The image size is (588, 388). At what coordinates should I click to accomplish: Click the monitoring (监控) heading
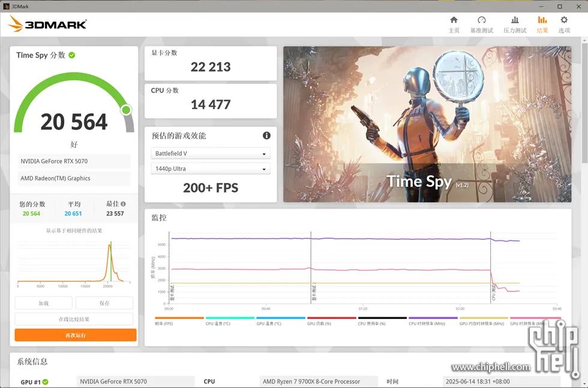point(159,218)
